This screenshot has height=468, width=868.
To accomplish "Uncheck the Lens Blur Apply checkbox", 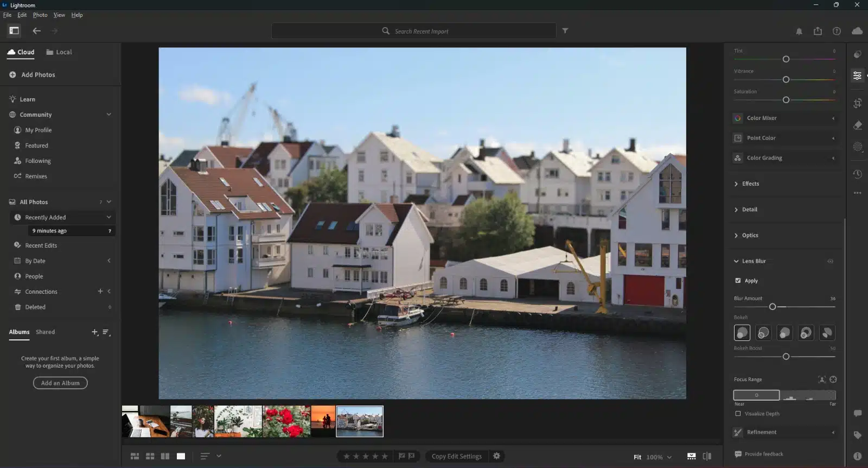I will (738, 281).
